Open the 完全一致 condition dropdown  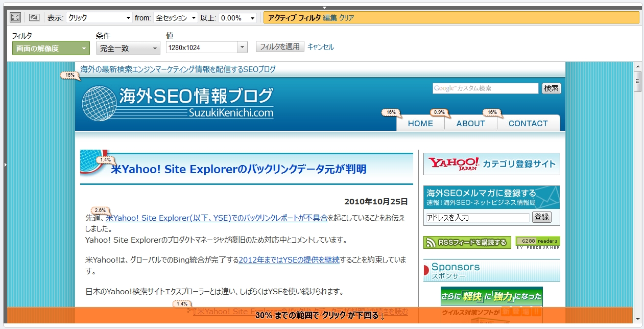(128, 49)
